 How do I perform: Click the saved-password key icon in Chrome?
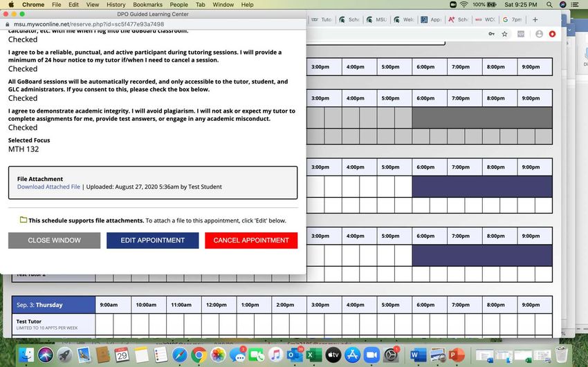(491, 34)
